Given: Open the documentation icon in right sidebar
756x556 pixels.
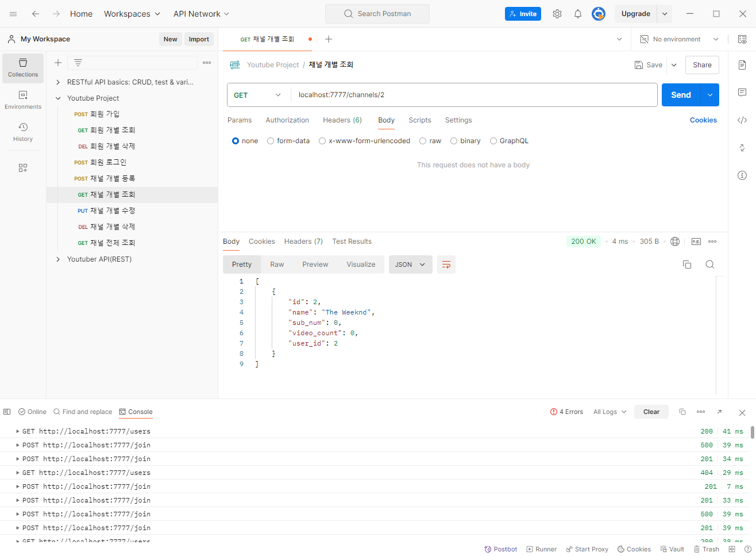Looking at the screenshot, I should (742, 65).
